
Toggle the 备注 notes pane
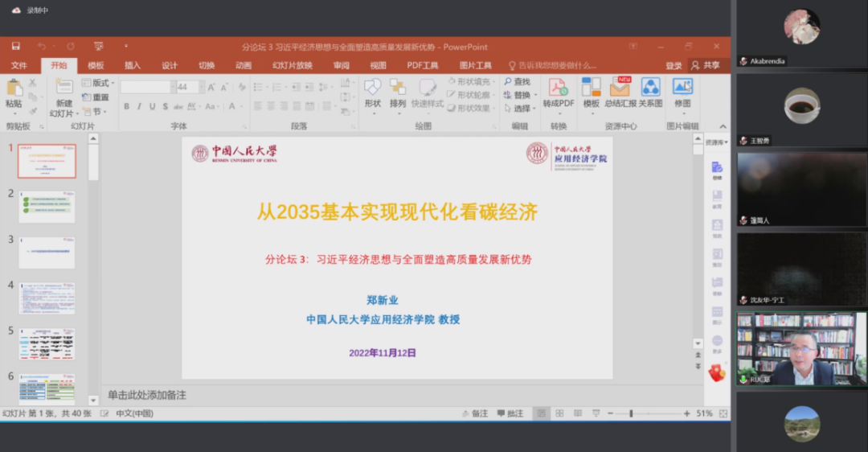click(474, 413)
